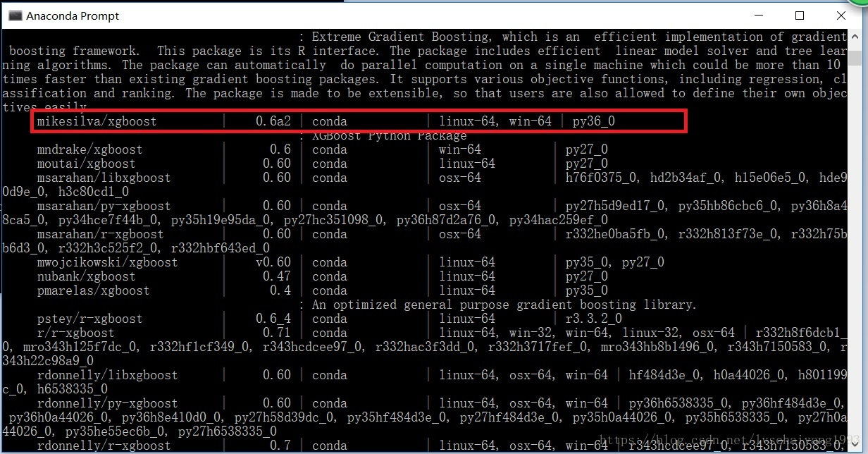Click the optimized gradient boosting library description
868x454 pixels.
click(504, 305)
